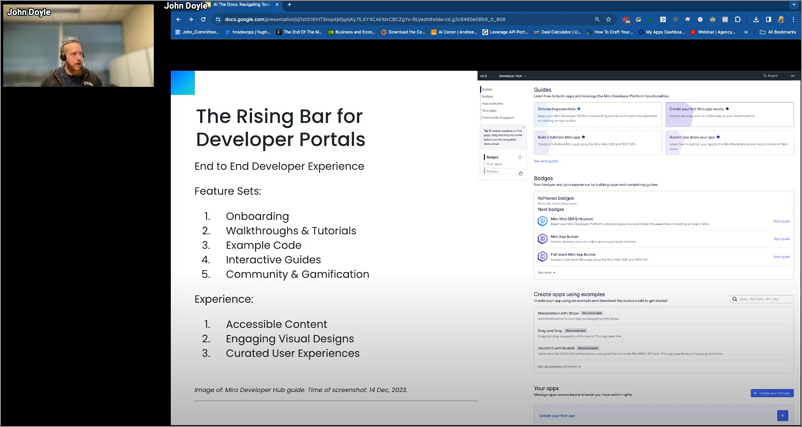Open the John_Committee bookmark
The width and height of the screenshot is (802, 427).
(197, 32)
